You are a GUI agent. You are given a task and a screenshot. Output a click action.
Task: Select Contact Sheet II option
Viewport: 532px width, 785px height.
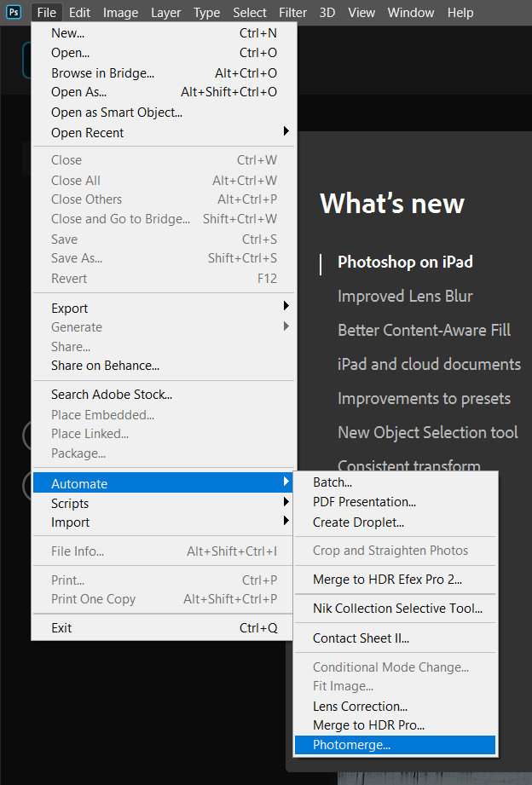pyautogui.click(x=361, y=638)
